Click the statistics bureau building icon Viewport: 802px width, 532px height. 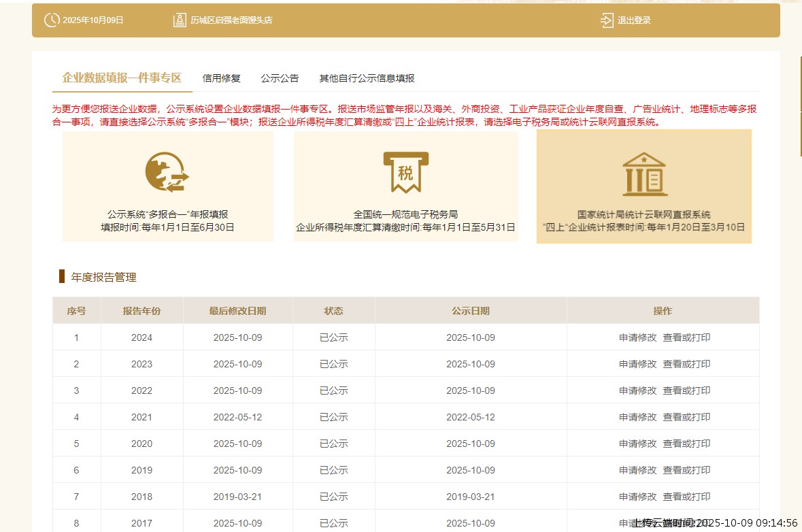click(x=644, y=173)
